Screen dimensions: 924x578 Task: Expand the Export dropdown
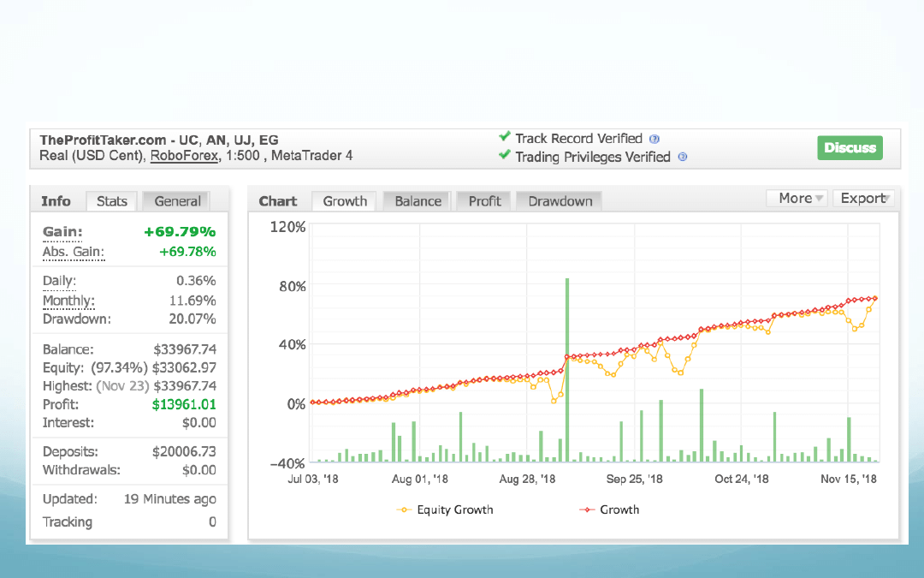(863, 199)
